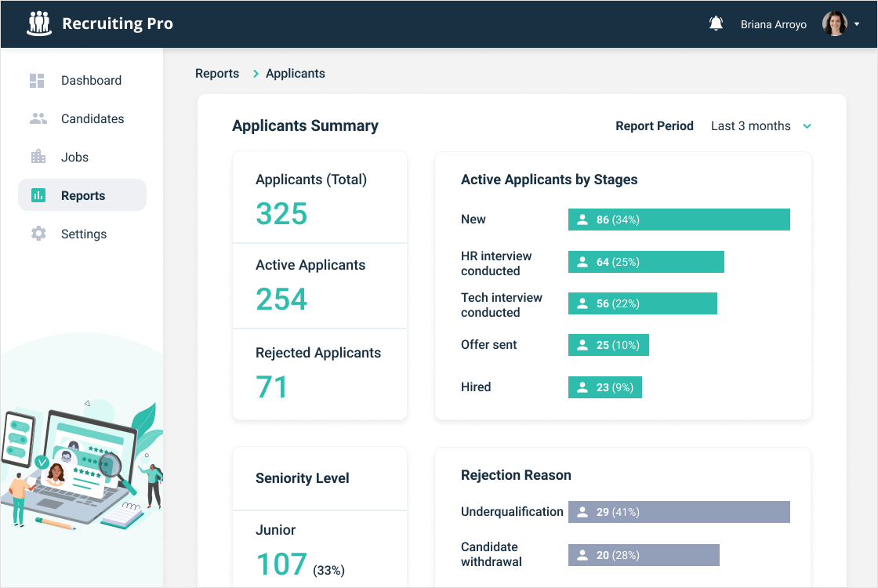Click the Recruiting Pro logo icon
Image resolution: width=878 pixels, height=588 pixels.
(39, 24)
